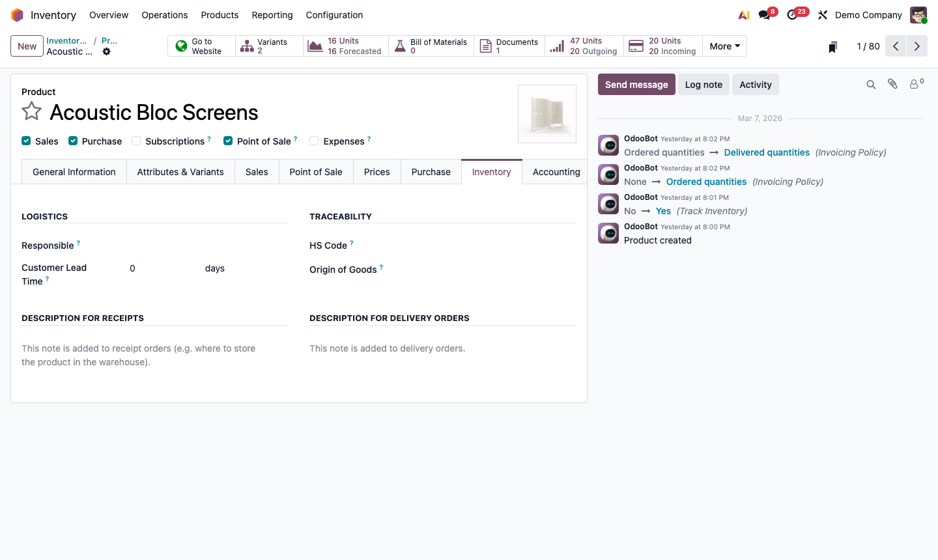Enable the Subscriptions checkbox
This screenshot has width=938, height=560.
pyautogui.click(x=135, y=141)
